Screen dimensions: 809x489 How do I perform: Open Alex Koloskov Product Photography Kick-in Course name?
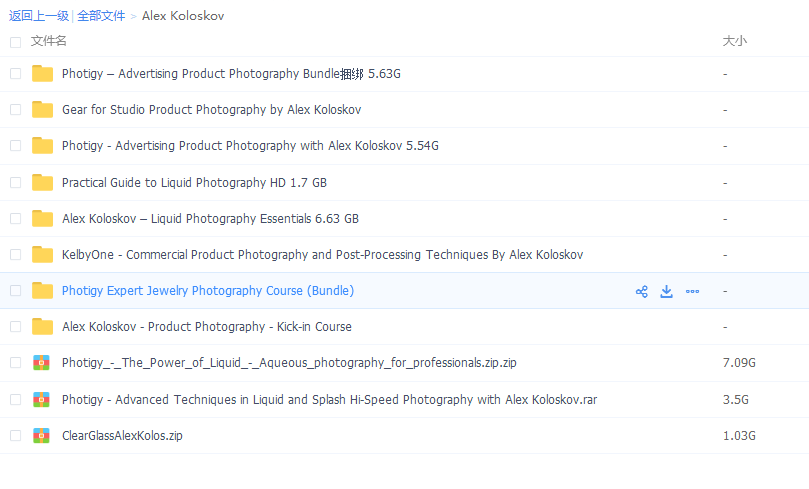pos(206,327)
